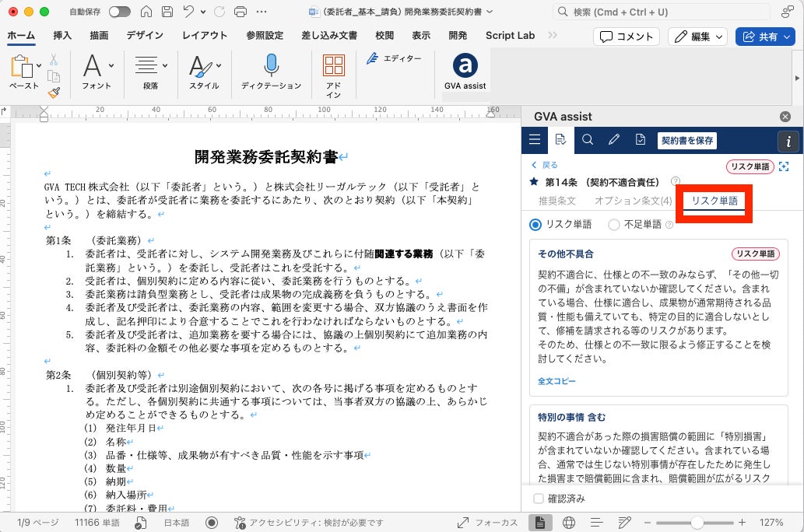Click the フォーカス mode button

488,523
